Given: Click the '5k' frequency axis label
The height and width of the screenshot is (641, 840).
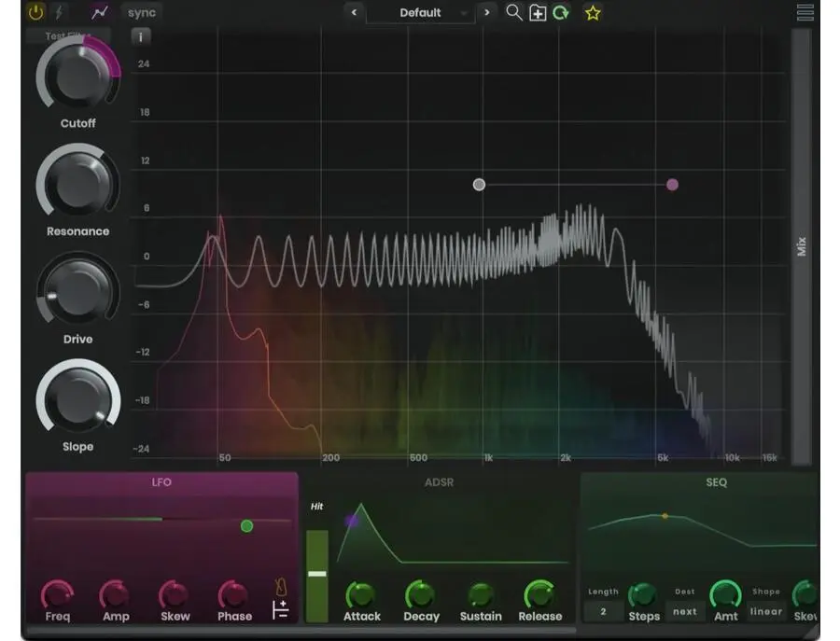Looking at the screenshot, I should tap(663, 457).
